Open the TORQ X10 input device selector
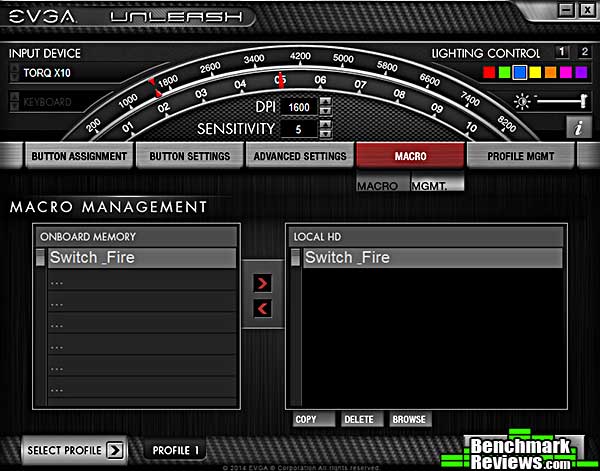 click(x=60, y=73)
